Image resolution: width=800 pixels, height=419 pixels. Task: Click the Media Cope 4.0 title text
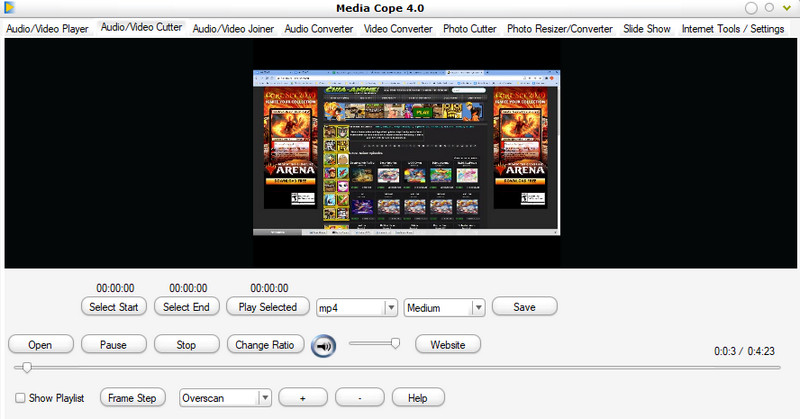tap(380, 8)
